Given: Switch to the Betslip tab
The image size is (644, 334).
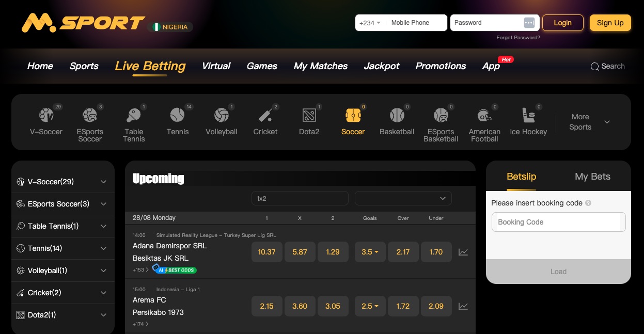Looking at the screenshot, I should click(522, 177).
